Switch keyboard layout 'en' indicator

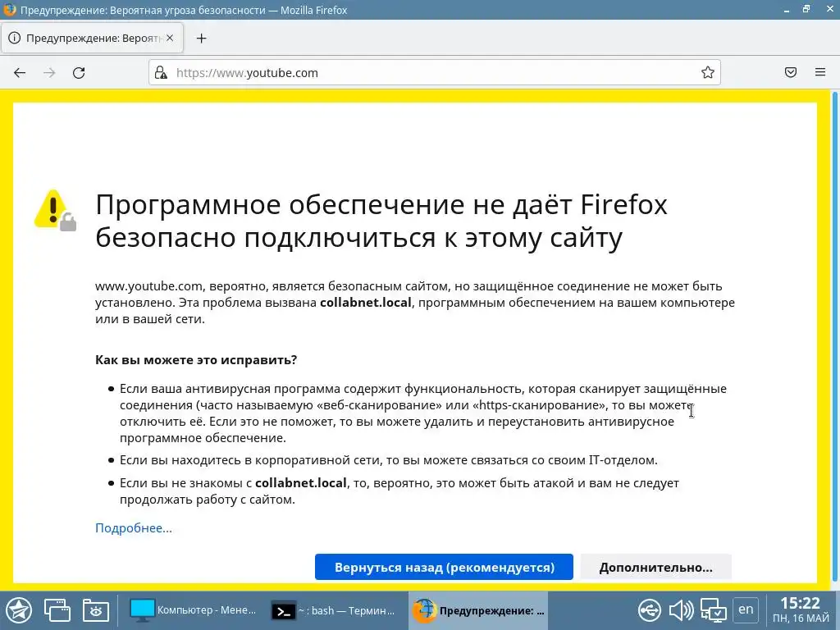[745, 609]
